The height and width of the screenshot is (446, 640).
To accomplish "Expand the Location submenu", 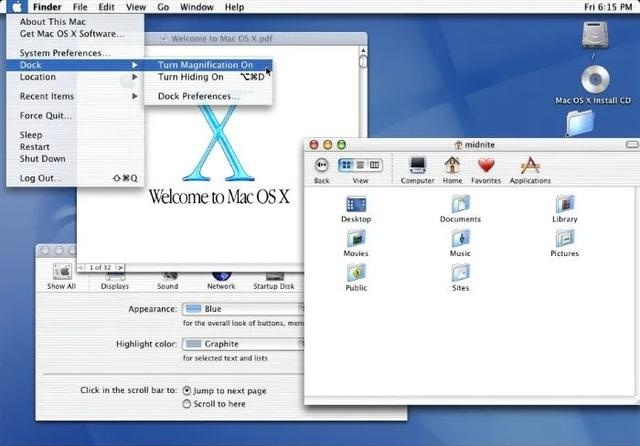I will (x=75, y=77).
